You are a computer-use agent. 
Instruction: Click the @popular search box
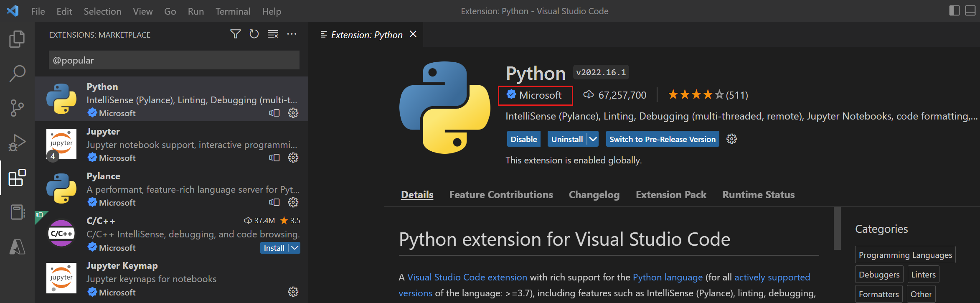[x=174, y=60]
